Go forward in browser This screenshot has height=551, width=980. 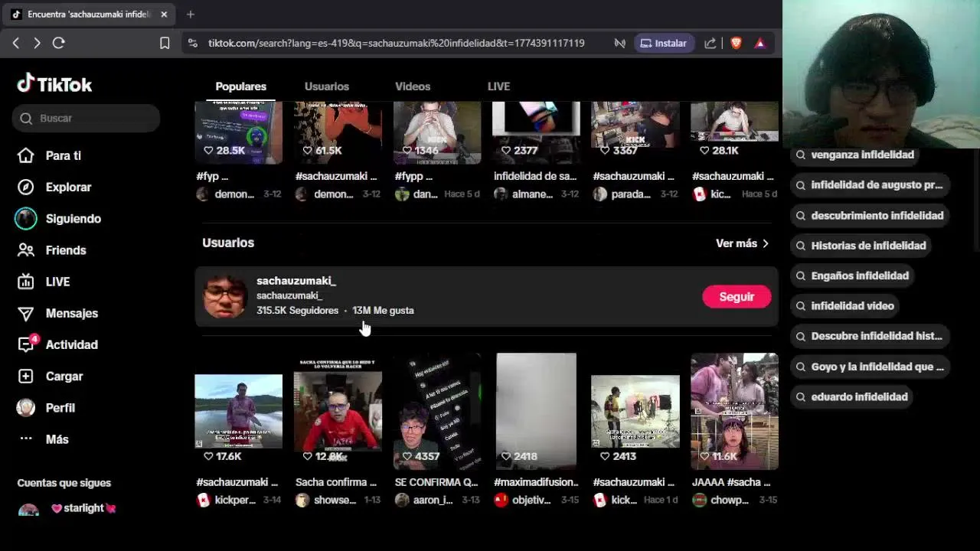pos(37,43)
